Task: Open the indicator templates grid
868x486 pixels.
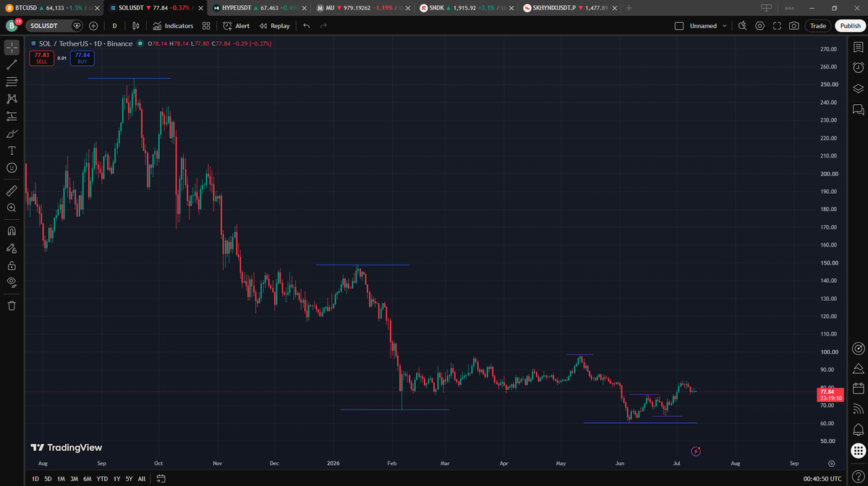Action: (206, 25)
